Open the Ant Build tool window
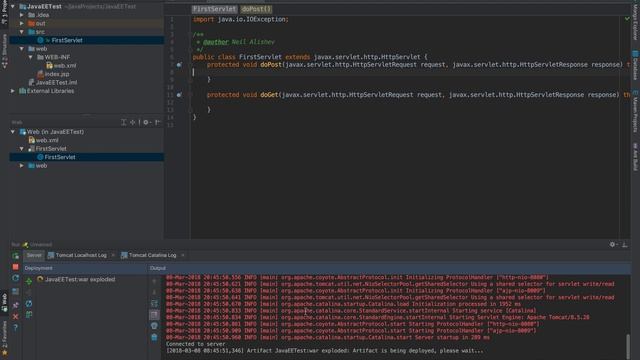The image size is (640, 360). click(x=636, y=156)
